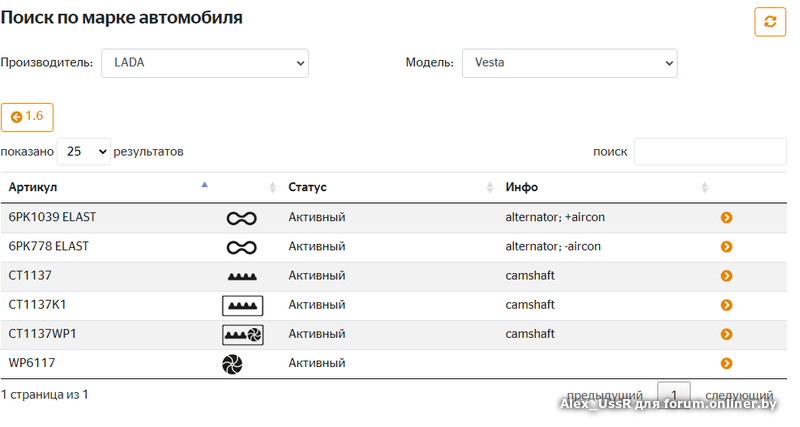This screenshot has width=800, height=427.
Task: Go to page 1 in pagination
Action: click(673, 394)
